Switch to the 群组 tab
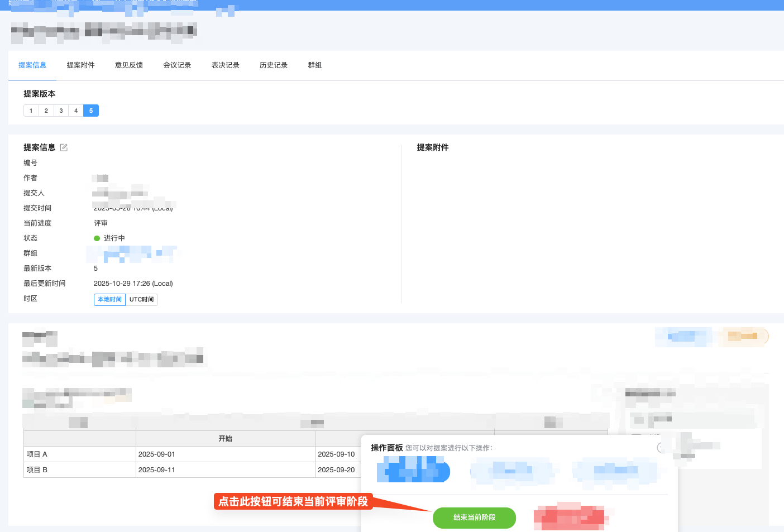 coord(315,65)
